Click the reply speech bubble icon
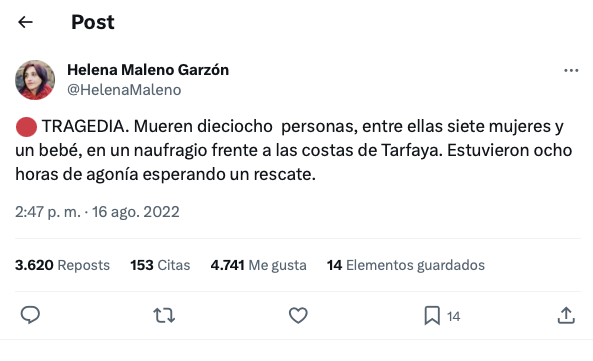 pos(30,315)
